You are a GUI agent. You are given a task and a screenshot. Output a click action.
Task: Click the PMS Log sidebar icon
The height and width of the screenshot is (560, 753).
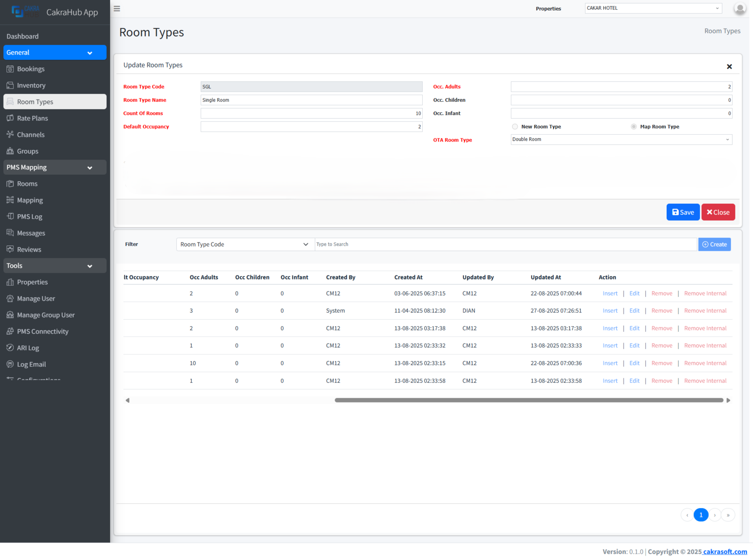pyautogui.click(x=10, y=216)
